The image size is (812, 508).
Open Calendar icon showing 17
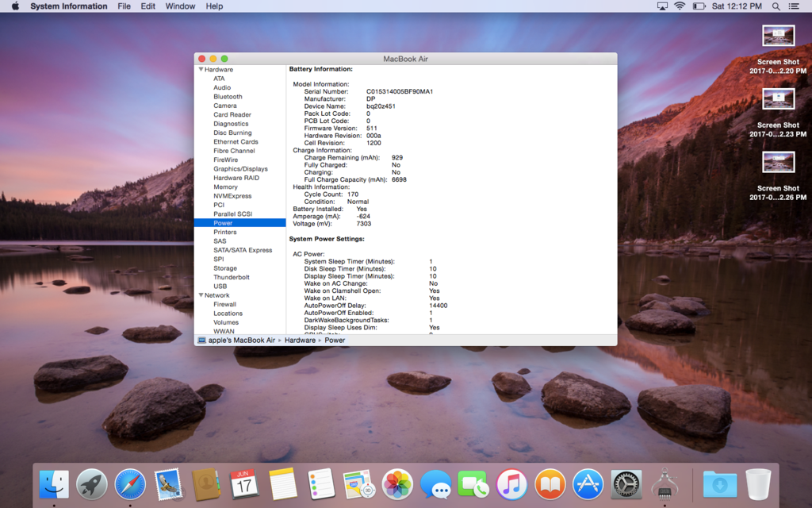coord(244,484)
